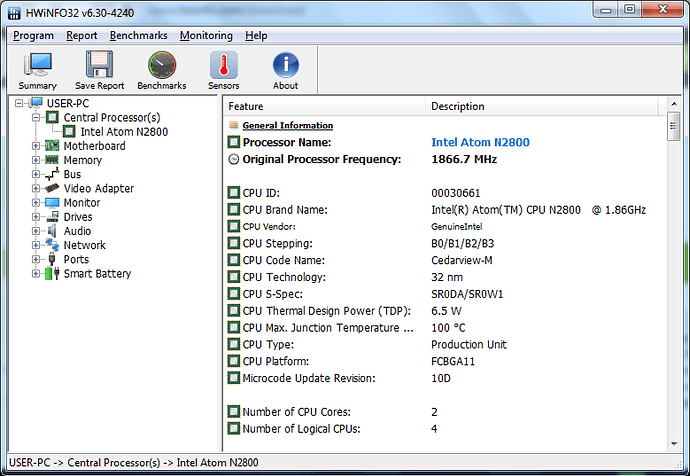The height and width of the screenshot is (476, 690).
Task: Click the Processor Name row chip icon
Action: [x=234, y=142]
